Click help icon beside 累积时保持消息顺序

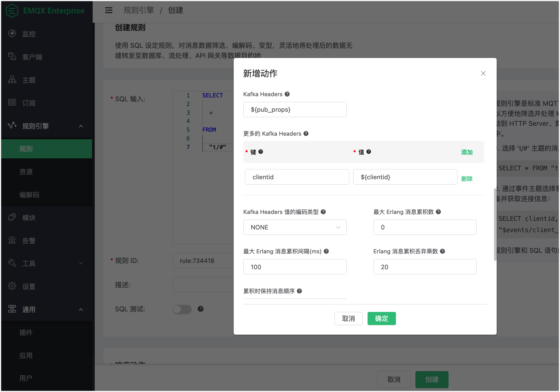299,291
